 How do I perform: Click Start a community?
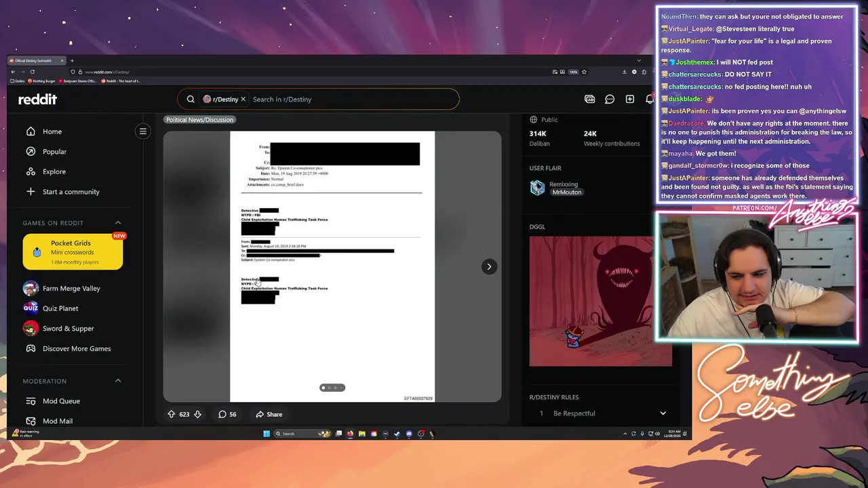(x=71, y=192)
